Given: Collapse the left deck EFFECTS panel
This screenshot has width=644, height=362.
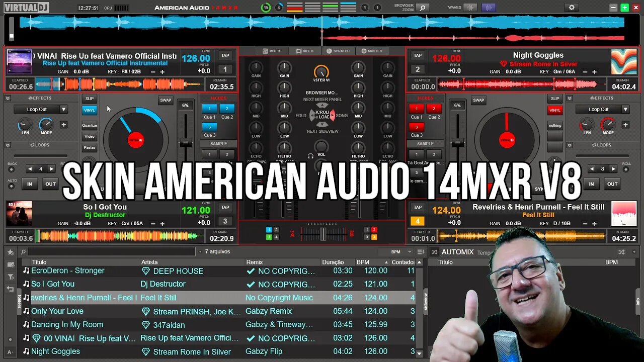Looking at the screenshot, I should (x=8, y=99).
